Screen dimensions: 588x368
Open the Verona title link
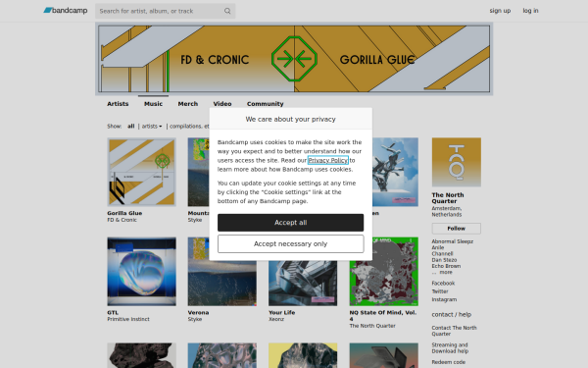tap(198, 312)
